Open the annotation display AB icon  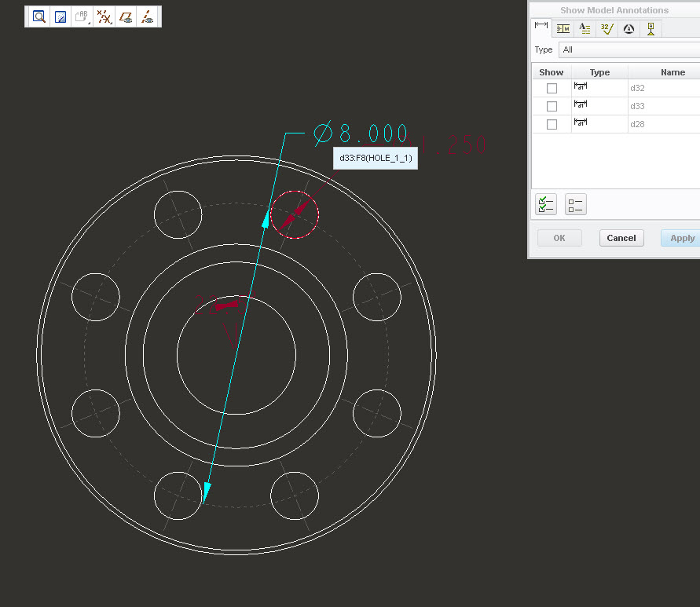(82, 17)
